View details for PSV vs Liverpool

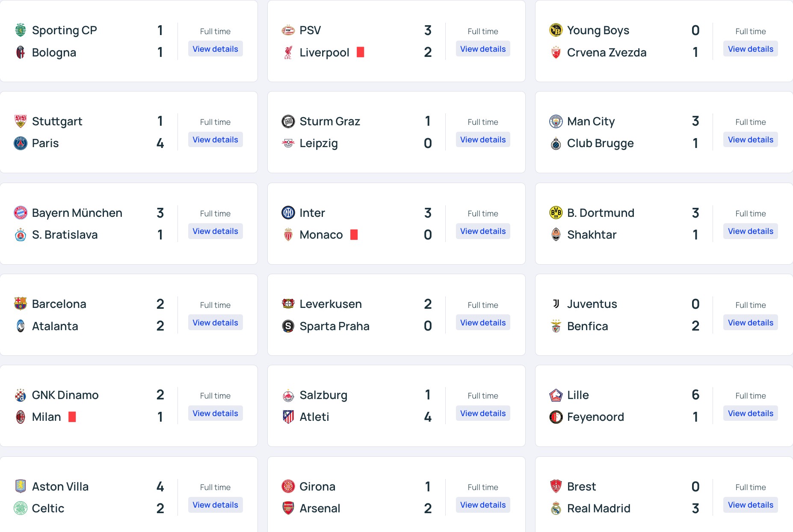[x=483, y=49]
